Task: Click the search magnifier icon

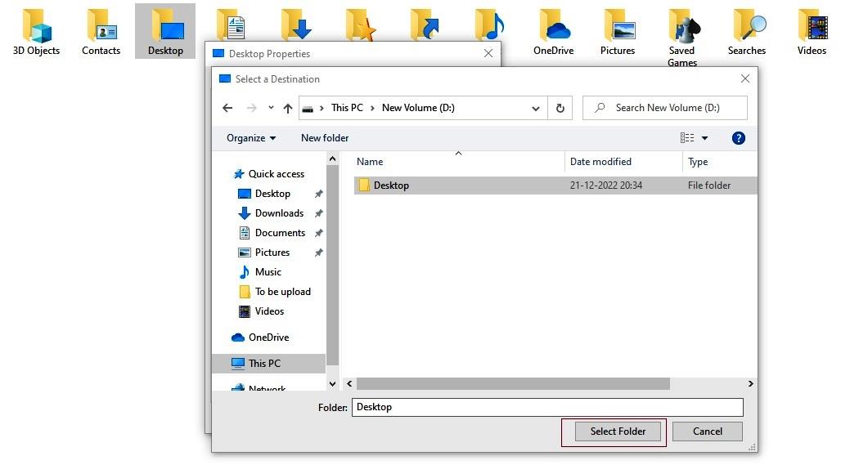Action: [600, 108]
